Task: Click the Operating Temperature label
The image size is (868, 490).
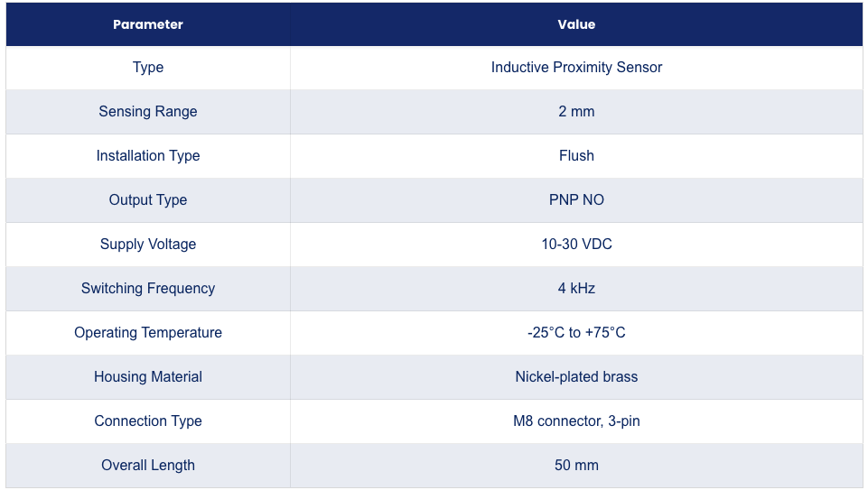Action: 148,333
